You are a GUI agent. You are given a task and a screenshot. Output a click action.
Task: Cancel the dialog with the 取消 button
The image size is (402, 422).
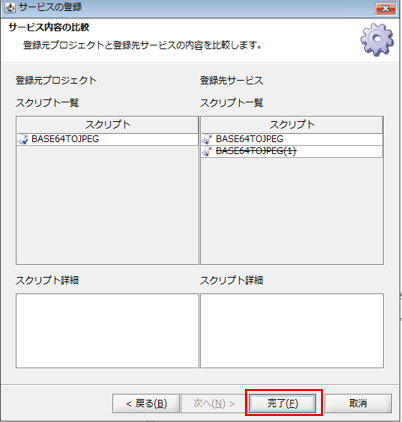358,404
